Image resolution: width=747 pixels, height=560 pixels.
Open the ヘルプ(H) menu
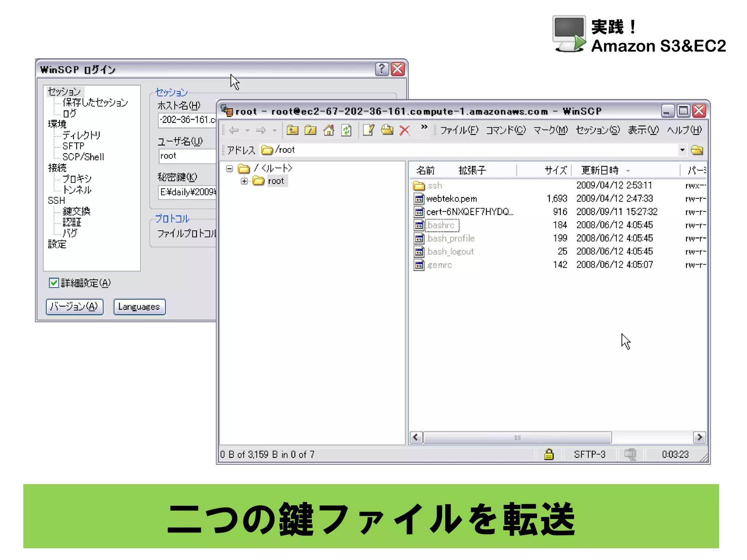click(x=684, y=130)
